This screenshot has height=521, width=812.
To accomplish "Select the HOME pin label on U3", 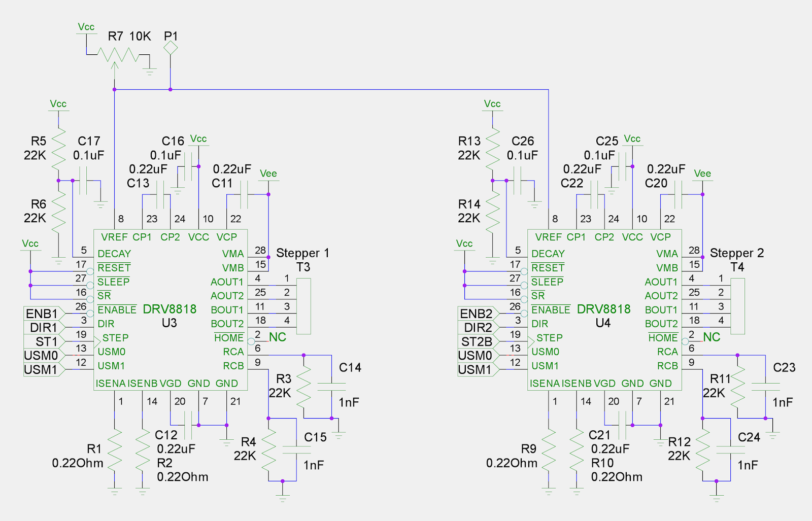I will pos(229,337).
